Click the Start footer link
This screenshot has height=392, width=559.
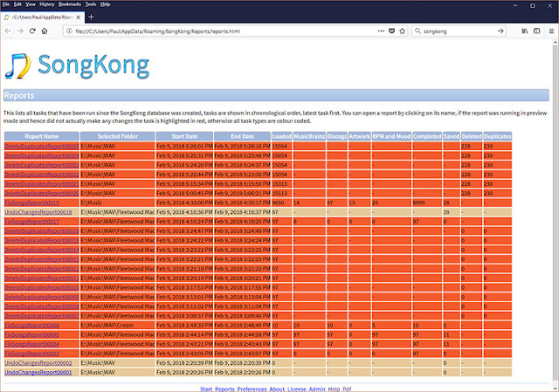pos(206,389)
